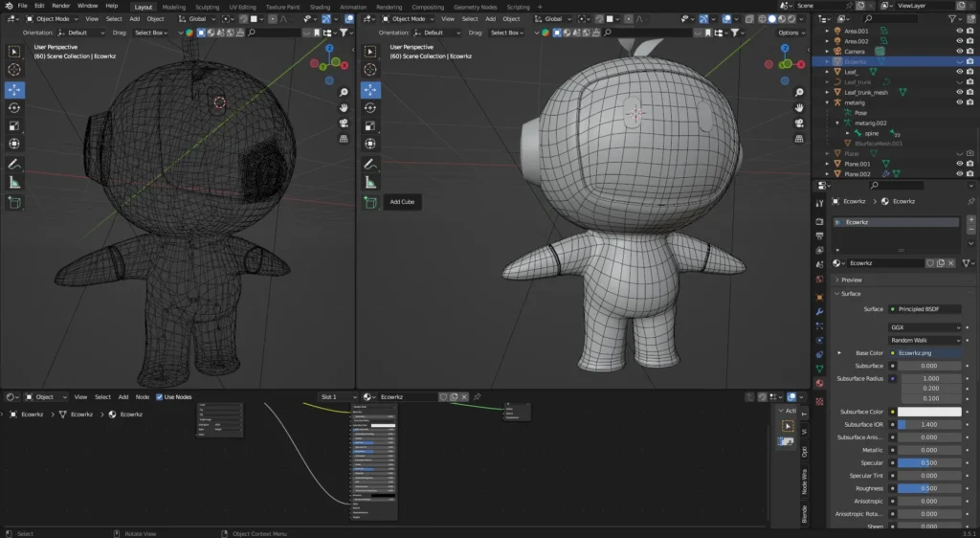This screenshot has height=538, width=980.
Task: Switch to the Sculpting workspace tab
Action: click(x=208, y=6)
